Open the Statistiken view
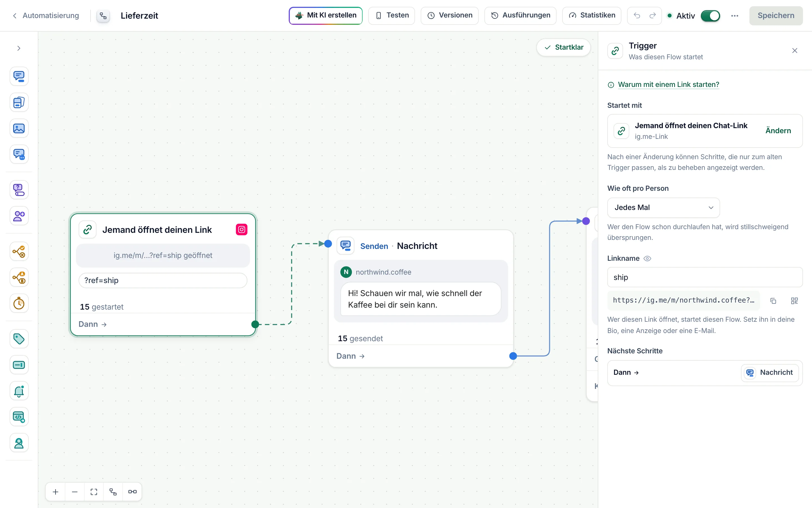812x508 pixels. click(592, 16)
